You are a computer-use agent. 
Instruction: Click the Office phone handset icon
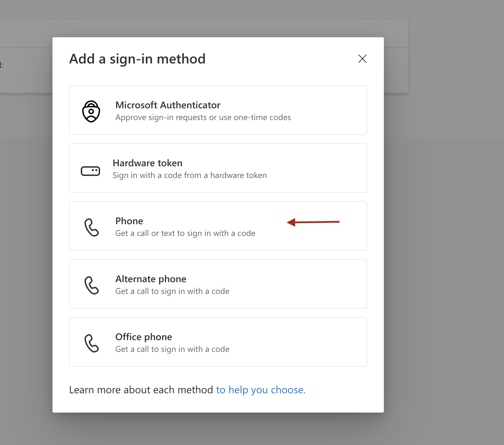[91, 343]
